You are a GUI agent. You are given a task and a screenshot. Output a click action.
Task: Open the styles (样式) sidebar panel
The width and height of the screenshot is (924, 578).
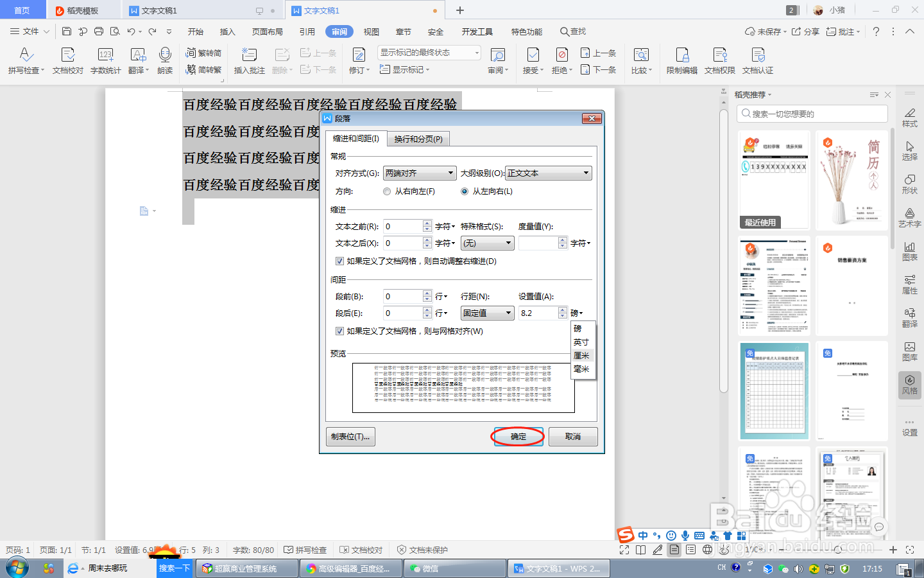909,118
